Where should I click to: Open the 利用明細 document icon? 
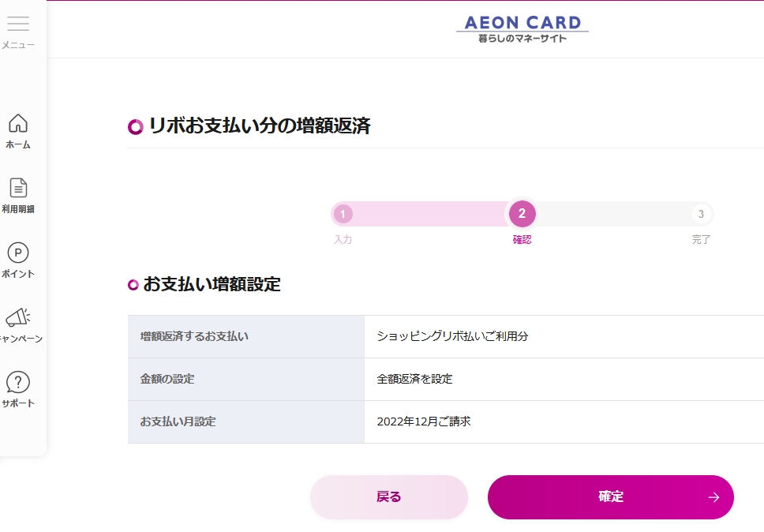(18, 188)
